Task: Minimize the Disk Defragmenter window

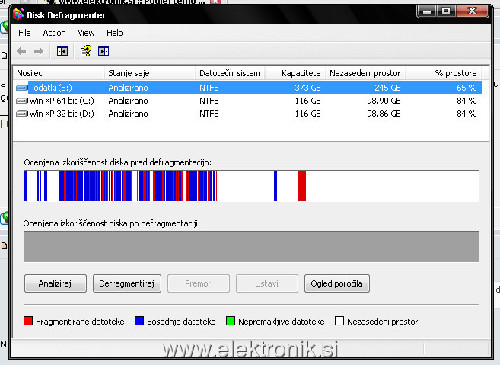Action: click(x=427, y=12)
